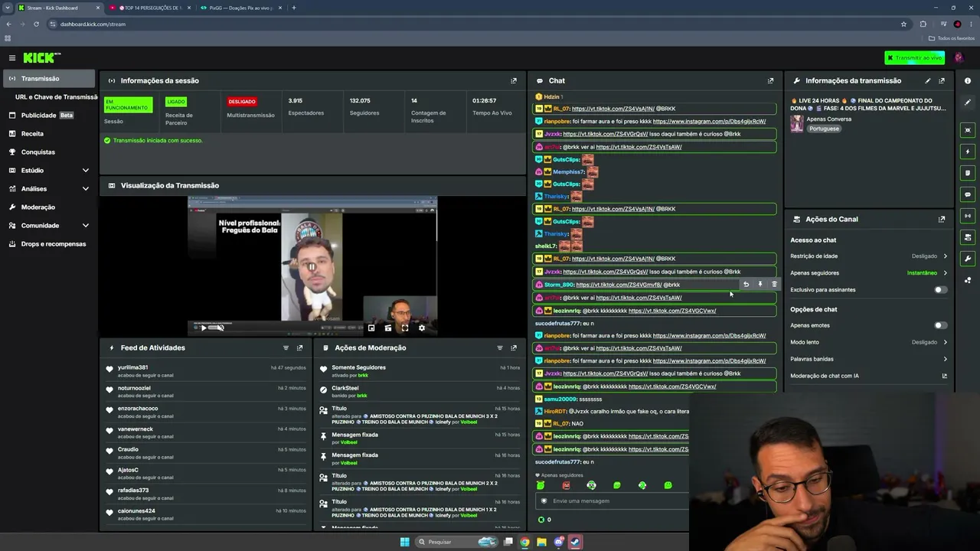Open Modo lento options
Screen dimensions: 980x551
869,342
